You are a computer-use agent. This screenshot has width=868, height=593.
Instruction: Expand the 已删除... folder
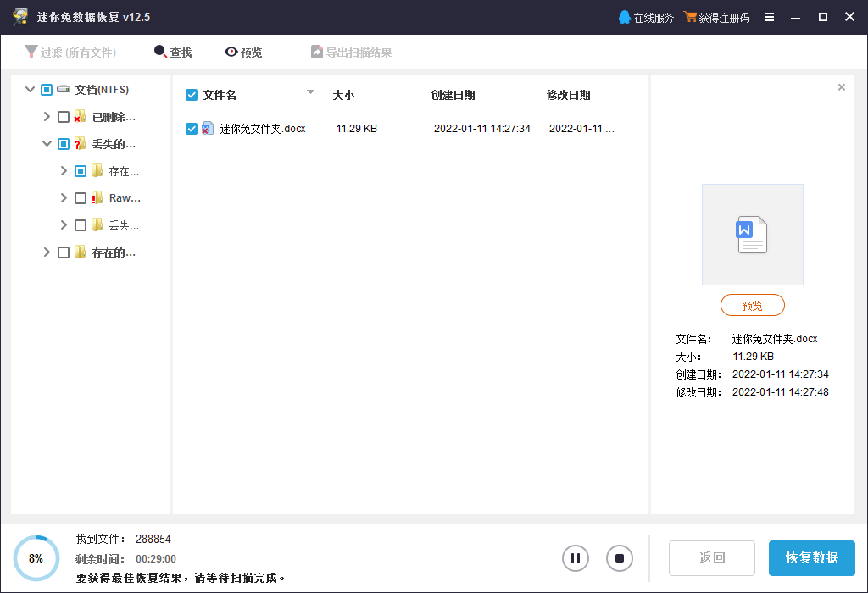pyautogui.click(x=47, y=116)
